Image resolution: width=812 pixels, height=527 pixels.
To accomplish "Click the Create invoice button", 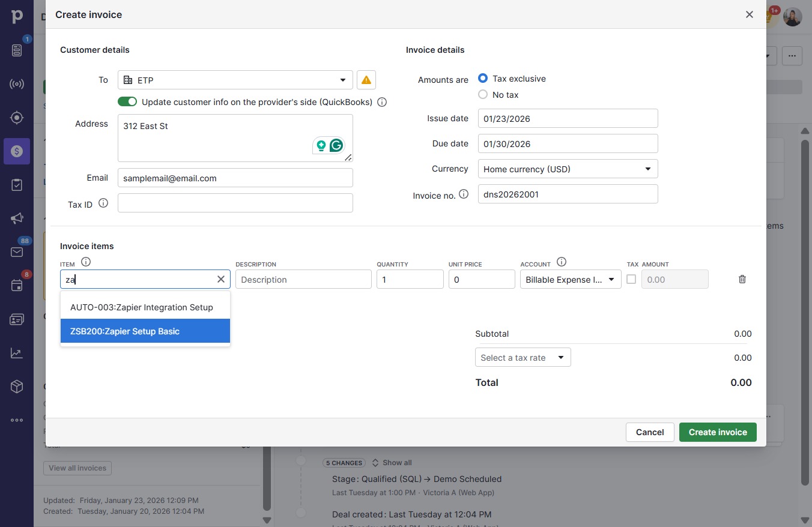I will [x=718, y=432].
